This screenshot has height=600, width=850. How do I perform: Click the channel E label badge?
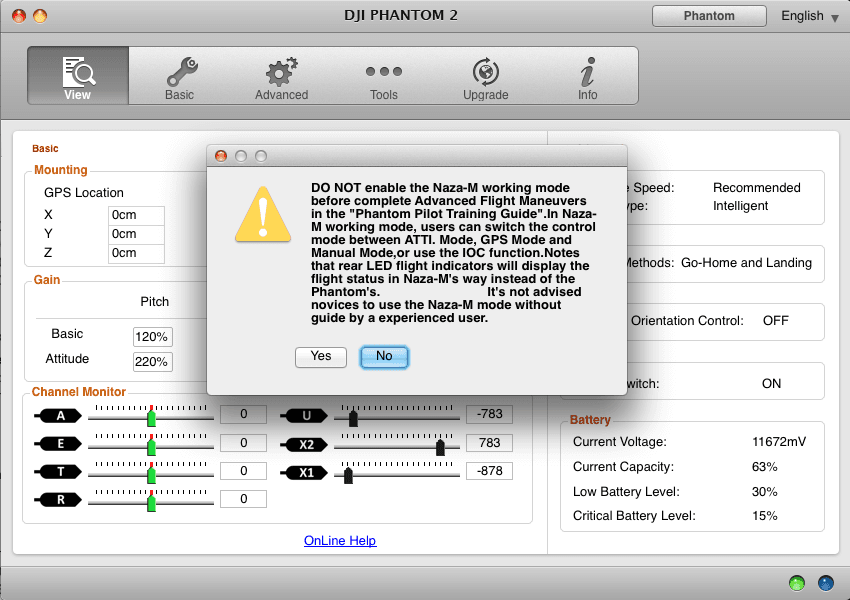[x=58, y=444]
